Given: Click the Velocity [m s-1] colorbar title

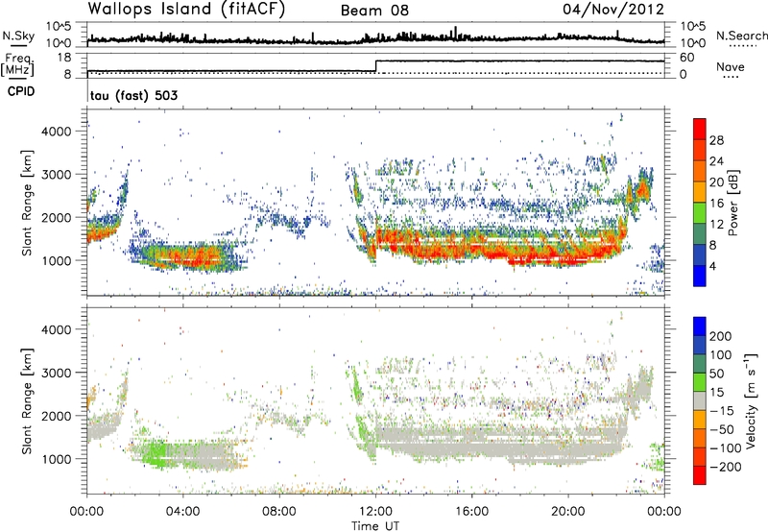Looking at the screenshot, I should (x=750, y=400).
